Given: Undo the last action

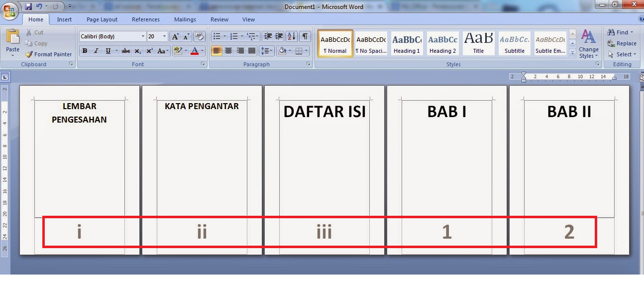Looking at the screenshot, I should click(x=39, y=6).
